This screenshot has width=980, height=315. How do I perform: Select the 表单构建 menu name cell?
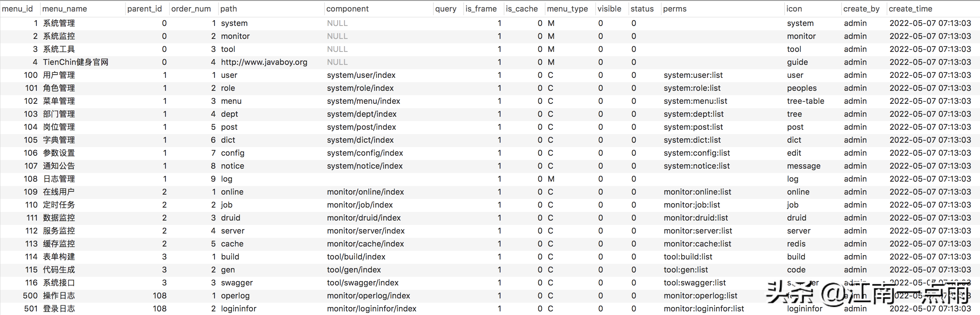point(59,256)
